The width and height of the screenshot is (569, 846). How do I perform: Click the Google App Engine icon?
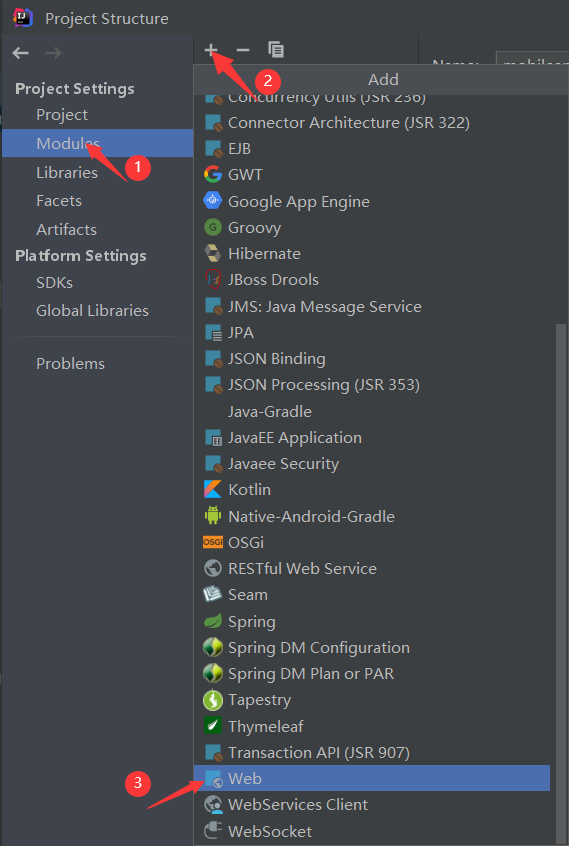tap(213, 201)
